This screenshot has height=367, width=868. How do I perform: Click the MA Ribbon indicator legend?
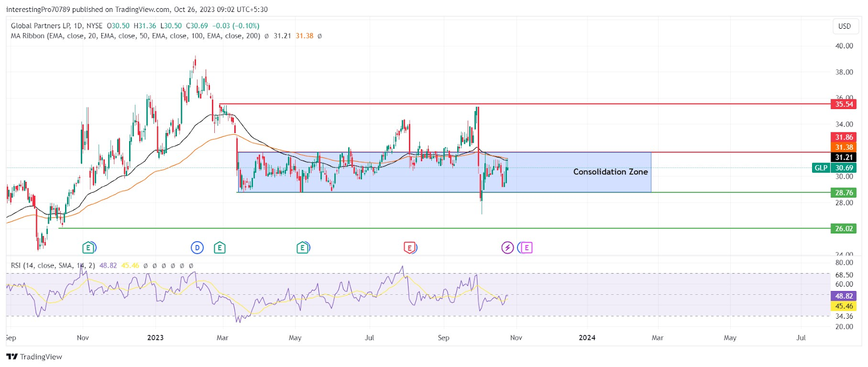136,36
